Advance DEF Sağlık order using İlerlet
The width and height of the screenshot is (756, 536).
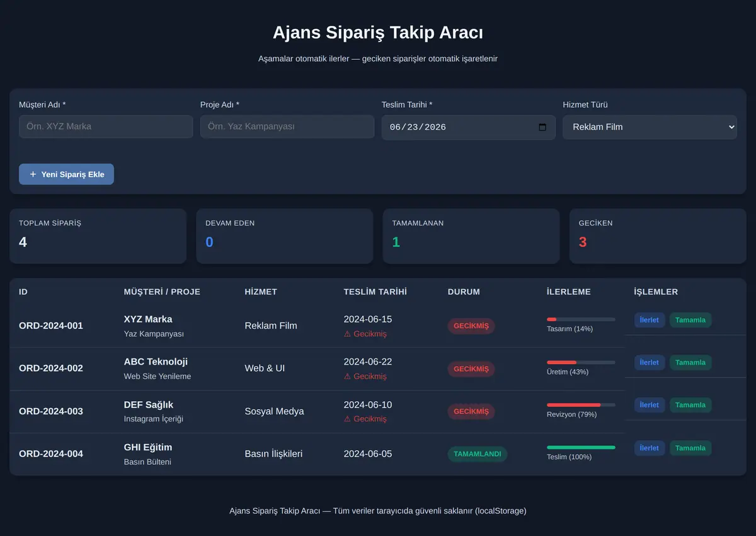tap(650, 405)
